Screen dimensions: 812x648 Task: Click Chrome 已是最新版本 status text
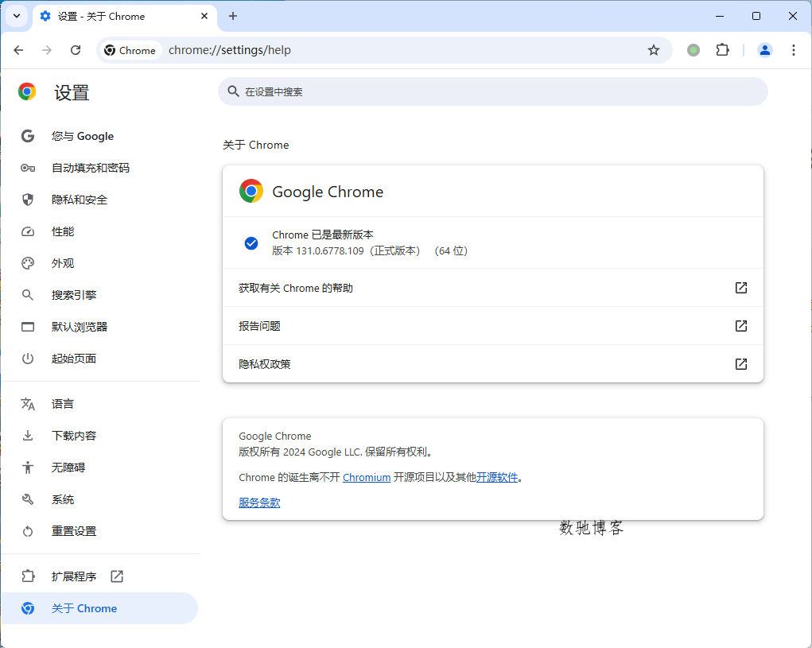tap(323, 235)
